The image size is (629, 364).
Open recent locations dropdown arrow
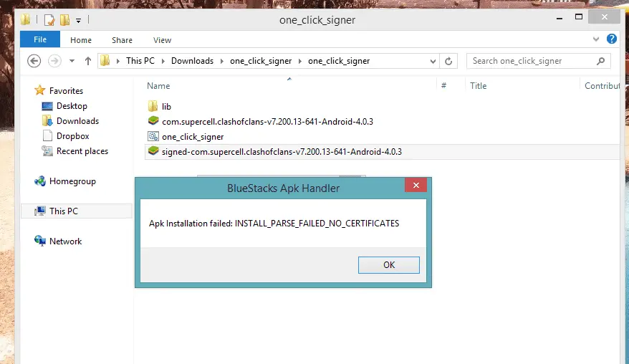click(x=72, y=61)
